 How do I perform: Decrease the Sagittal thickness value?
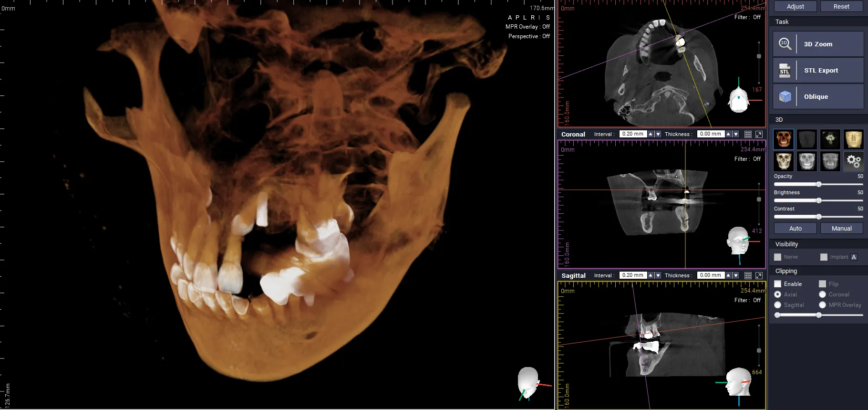736,275
